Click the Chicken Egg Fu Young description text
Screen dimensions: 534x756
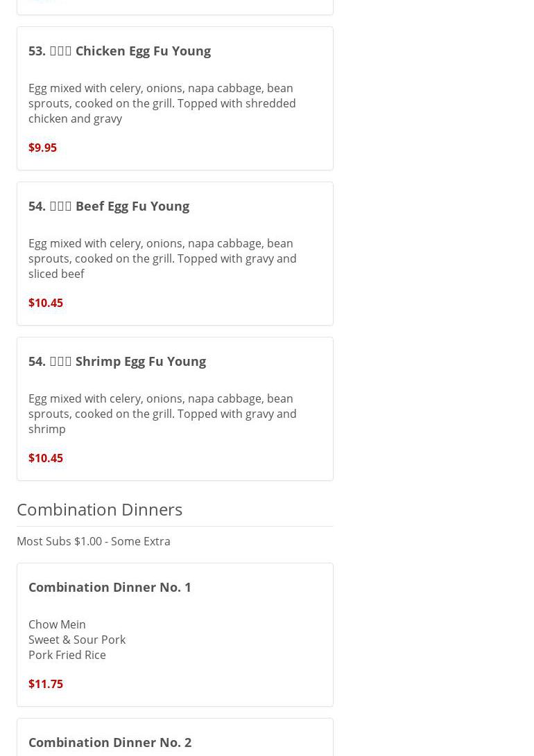click(162, 103)
